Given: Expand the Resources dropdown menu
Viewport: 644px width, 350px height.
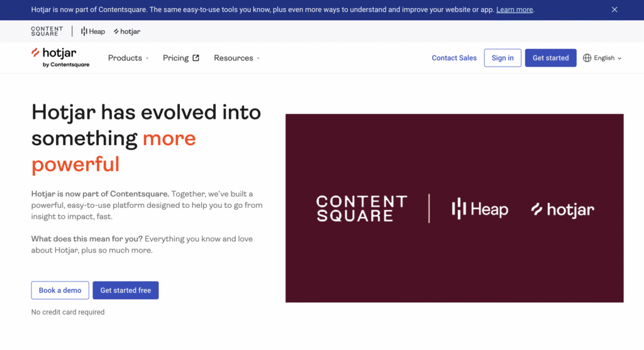Looking at the screenshot, I should 236,58.
